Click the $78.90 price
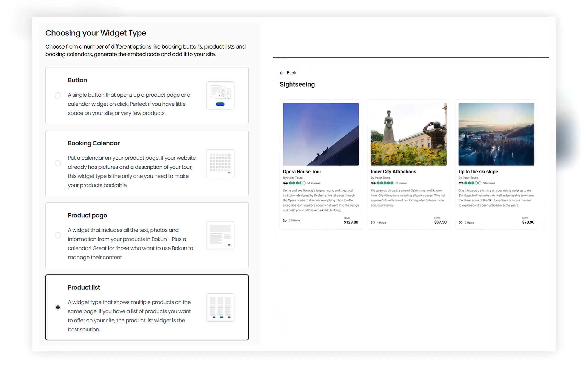The height and width of the screenshot is (368, 588). coord(528,222)
